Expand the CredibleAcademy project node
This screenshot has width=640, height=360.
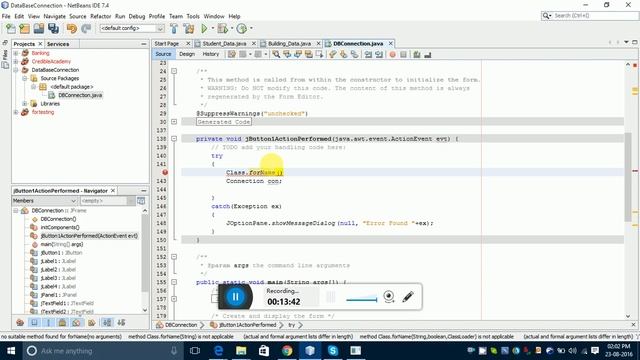tap(16, 62)
